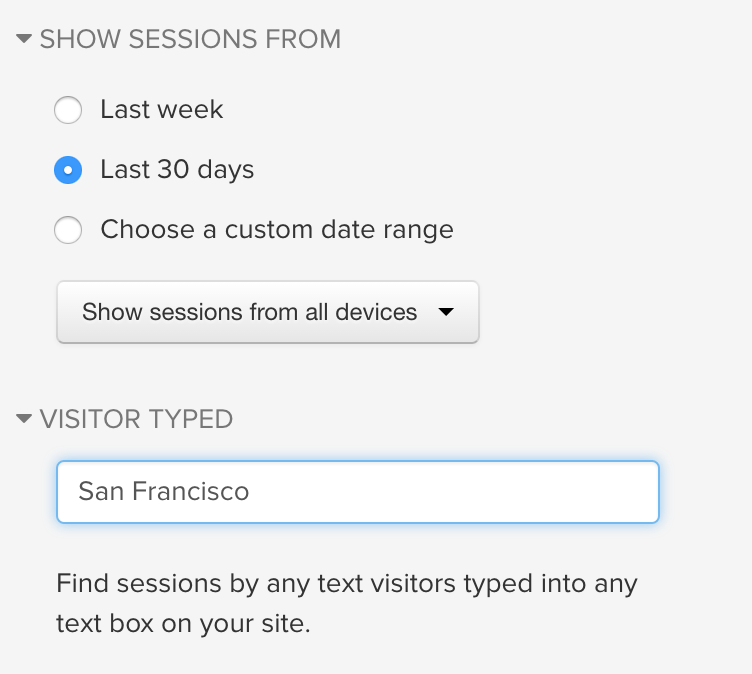Click the help text about finding sessions
The width and height of the screenshot is (752, 674).
click(x=347, y=603)
